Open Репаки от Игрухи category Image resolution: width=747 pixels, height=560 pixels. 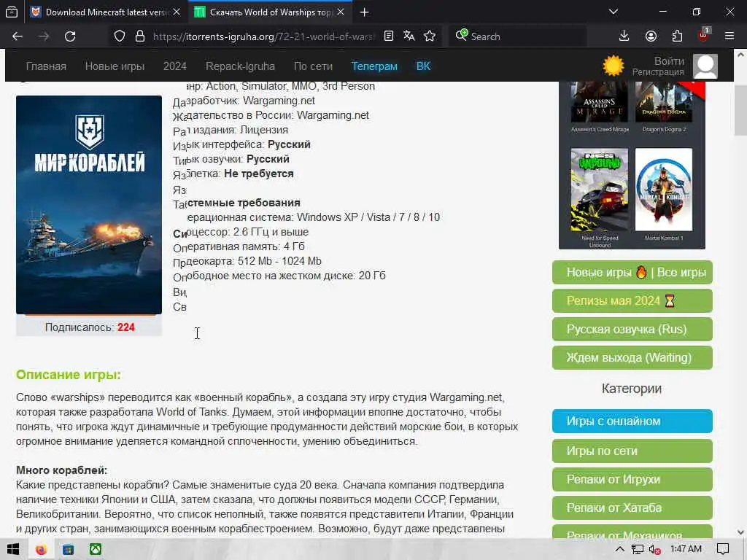click(x=632, y=480)
